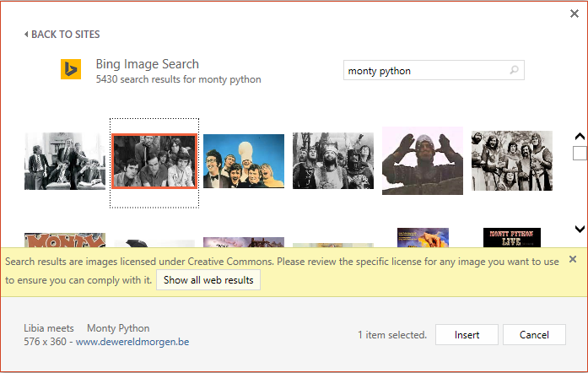The width and height of the screenshot is (588, 373).
Task: Select the knight shouting with cupped hands image
Action: point(423,160)
